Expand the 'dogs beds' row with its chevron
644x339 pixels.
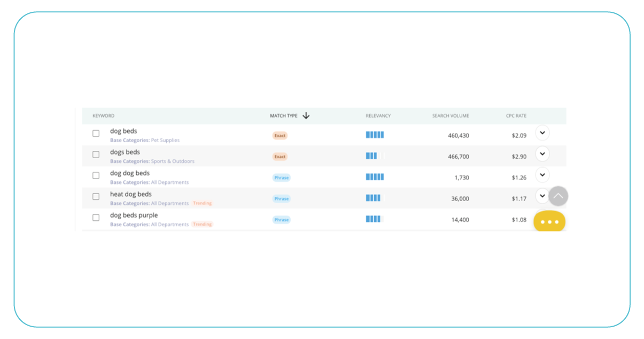pyautogui.click(x=542, y=154)
